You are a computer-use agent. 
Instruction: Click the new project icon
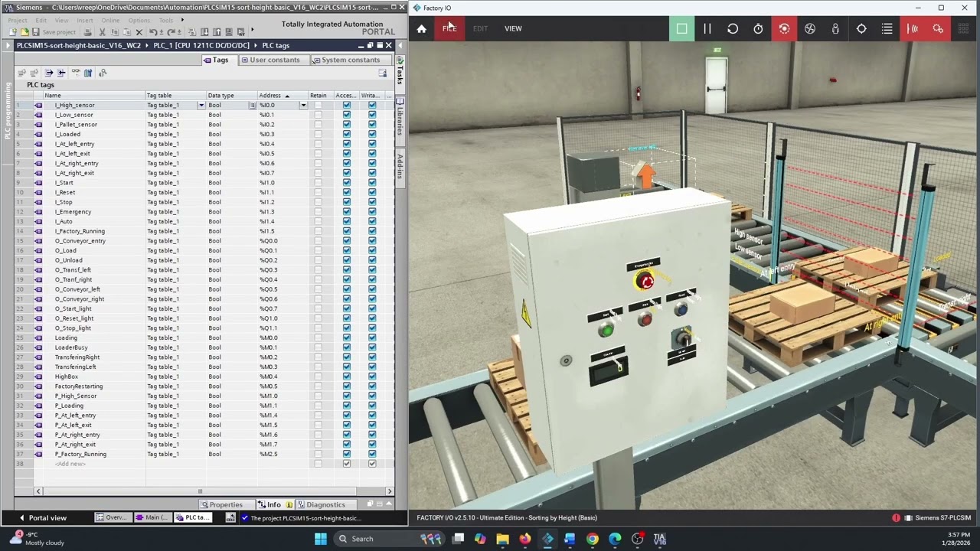click(13, 32)
